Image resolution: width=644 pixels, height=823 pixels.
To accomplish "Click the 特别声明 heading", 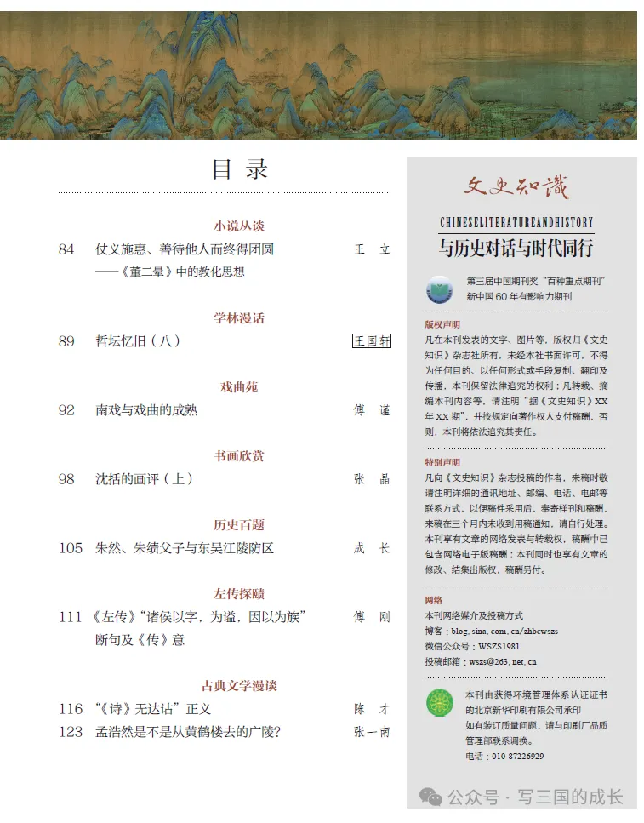I will [442, 462].
